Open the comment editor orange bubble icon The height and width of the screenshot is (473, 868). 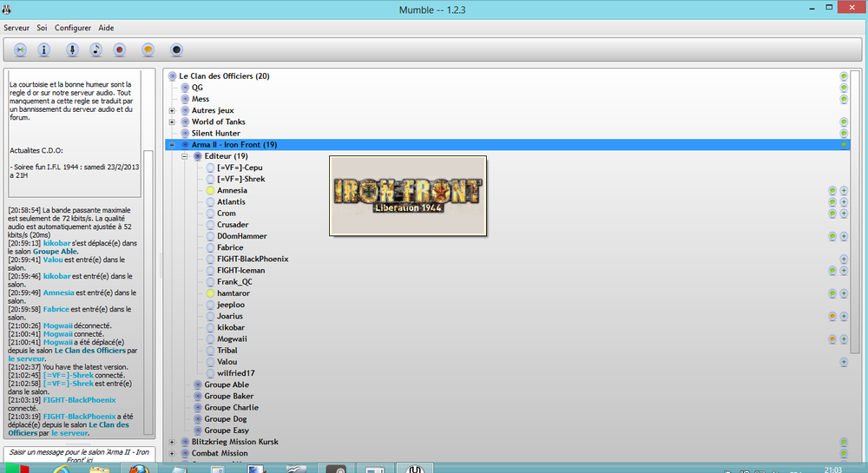[148, 49]
